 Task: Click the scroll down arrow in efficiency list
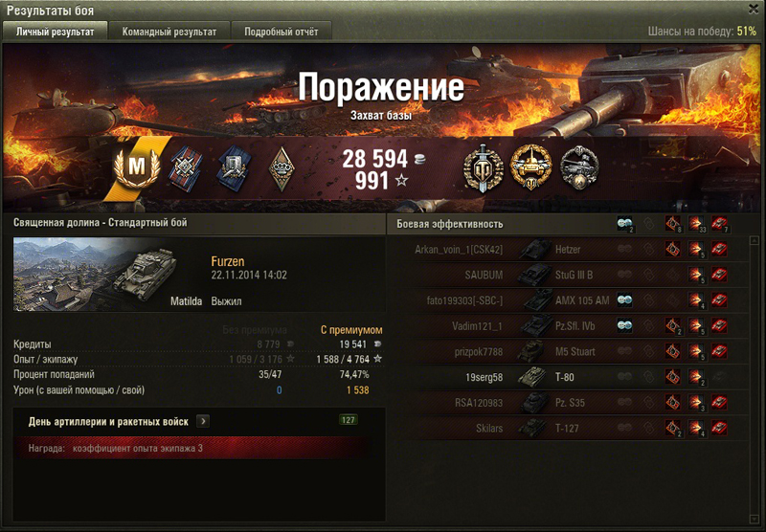[755, 519]
